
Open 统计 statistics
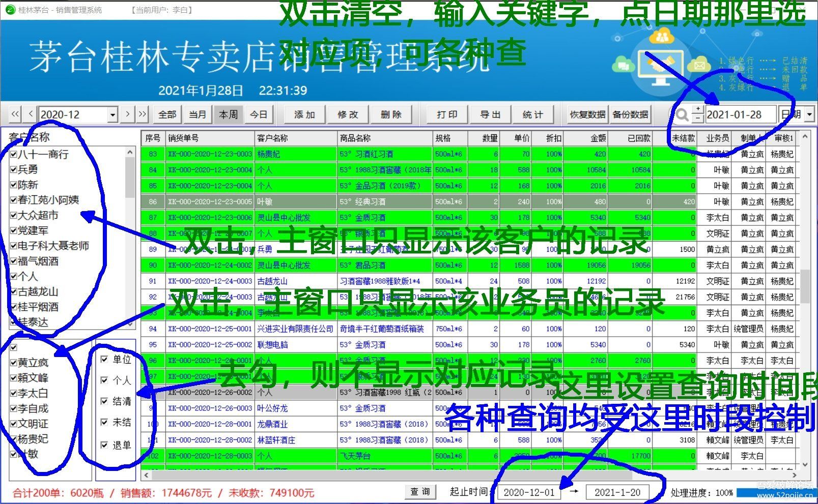(x=532, y=114)
